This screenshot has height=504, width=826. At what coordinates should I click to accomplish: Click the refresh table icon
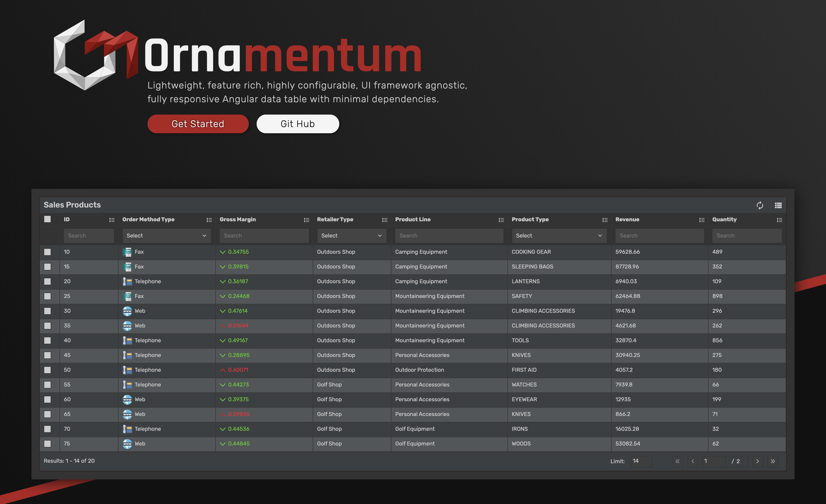(x=760, y=205)
